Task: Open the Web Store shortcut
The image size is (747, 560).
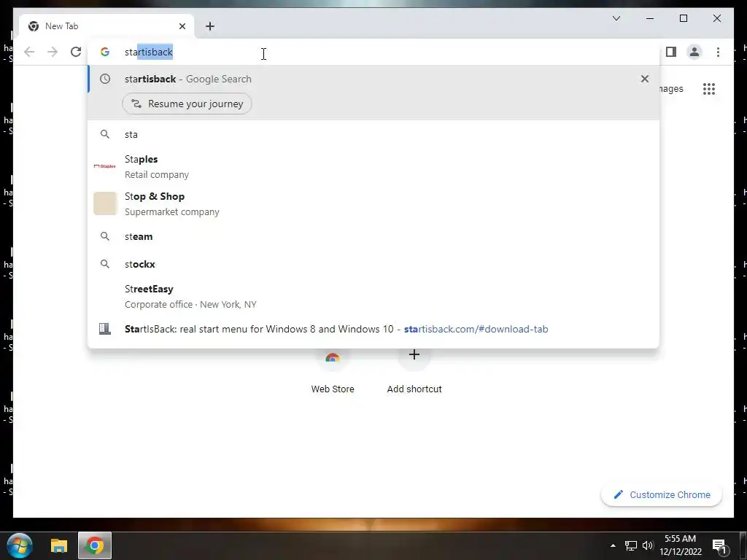Action: click(x=333, y=373)
